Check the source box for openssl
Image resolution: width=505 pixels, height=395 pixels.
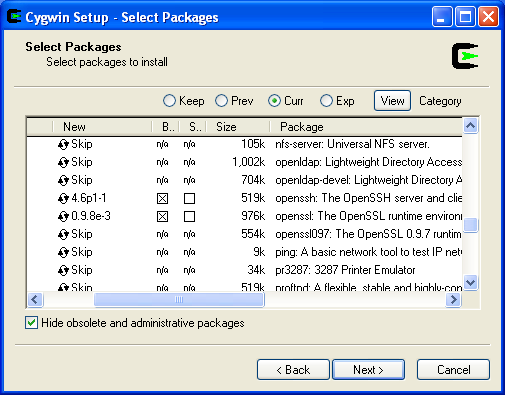(x=189, y=217)
